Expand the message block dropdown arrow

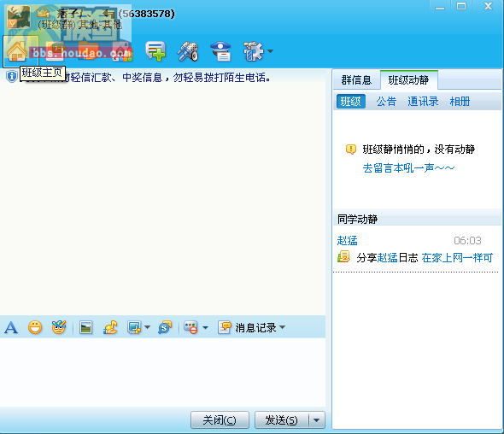point(205,327)
